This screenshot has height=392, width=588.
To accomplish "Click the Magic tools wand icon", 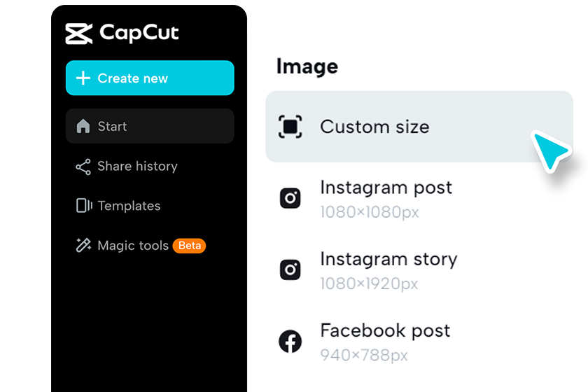I will point(83,246).
